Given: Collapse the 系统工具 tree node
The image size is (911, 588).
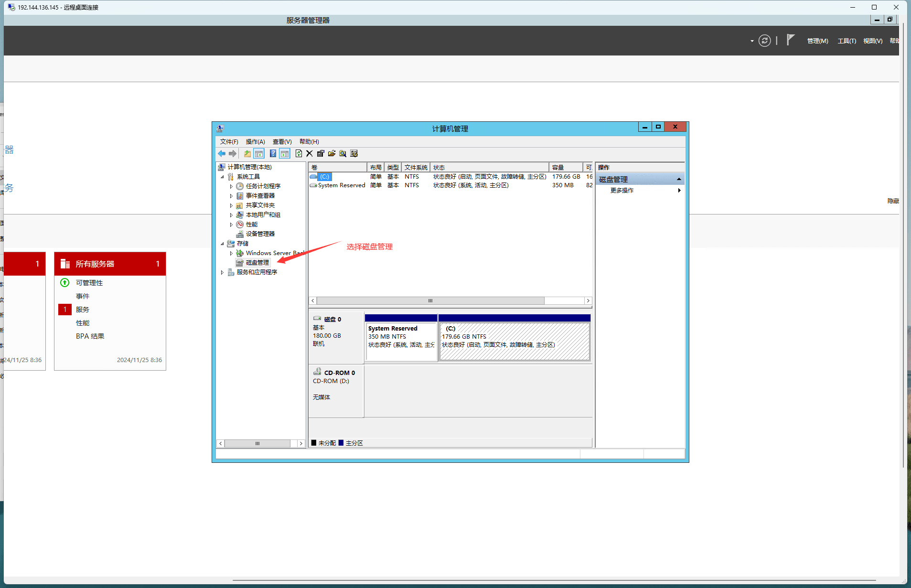Looking at the screenshot, I should [222, 177].
